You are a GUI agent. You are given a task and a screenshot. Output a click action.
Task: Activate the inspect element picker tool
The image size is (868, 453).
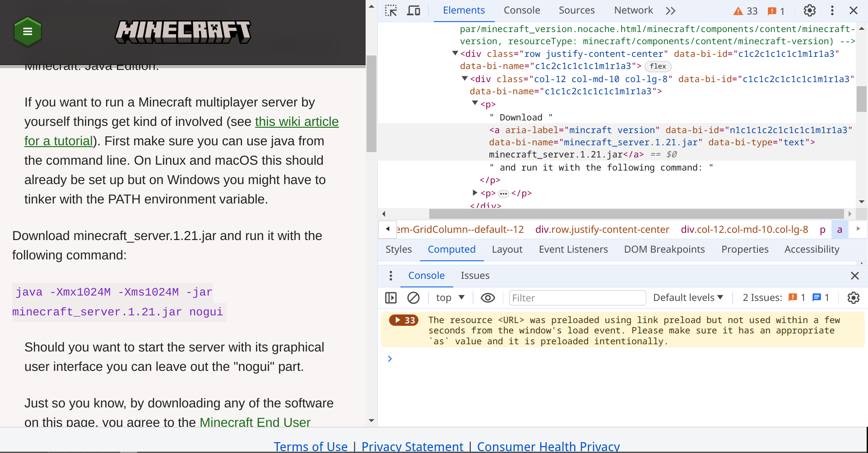tap(391, 10)
